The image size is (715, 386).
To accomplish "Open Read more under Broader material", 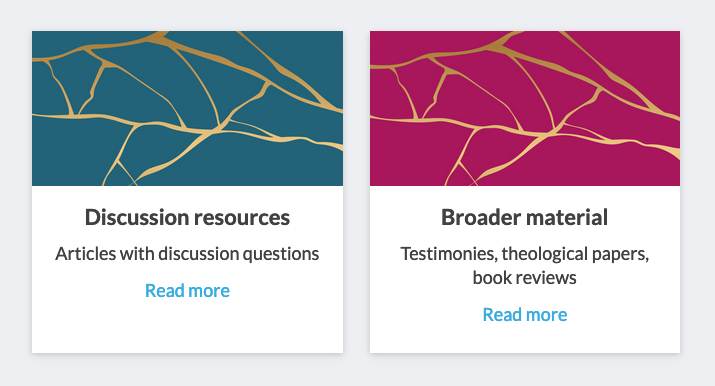I will point(525,314).
